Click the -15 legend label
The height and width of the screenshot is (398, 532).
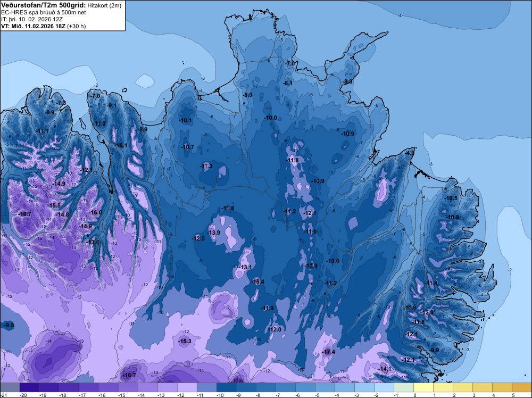click(121, 395)
